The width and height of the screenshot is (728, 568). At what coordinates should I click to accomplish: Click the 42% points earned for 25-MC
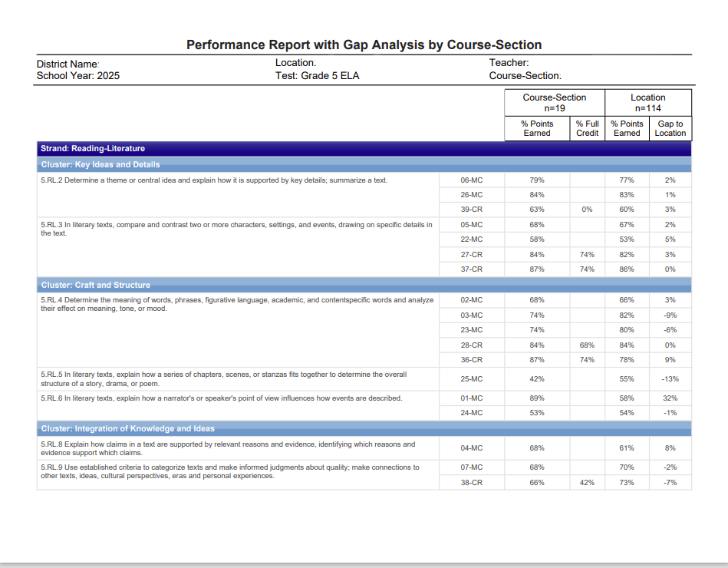pos(537,379)
